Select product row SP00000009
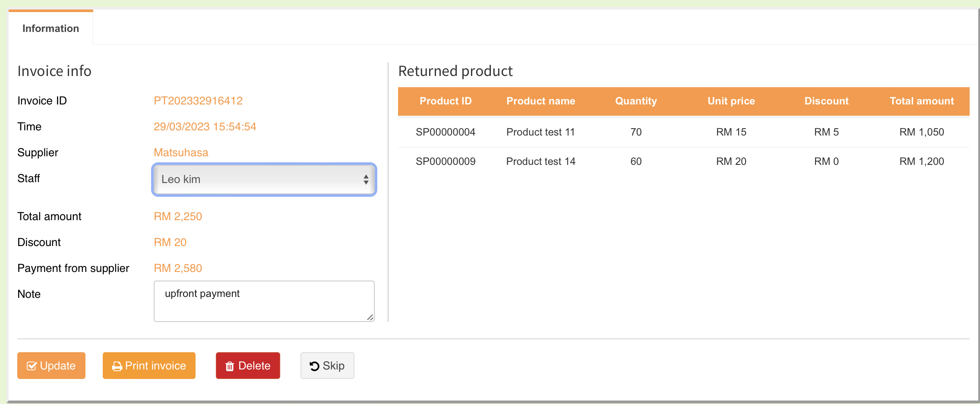 445,161
